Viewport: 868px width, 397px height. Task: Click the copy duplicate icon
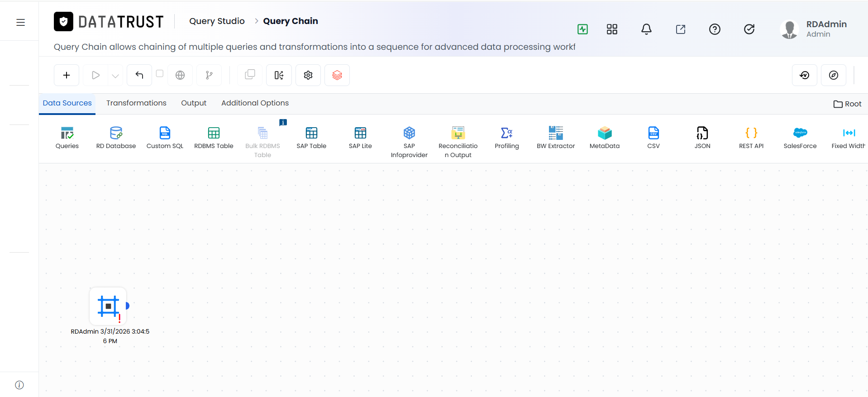(x=250, y=75)
